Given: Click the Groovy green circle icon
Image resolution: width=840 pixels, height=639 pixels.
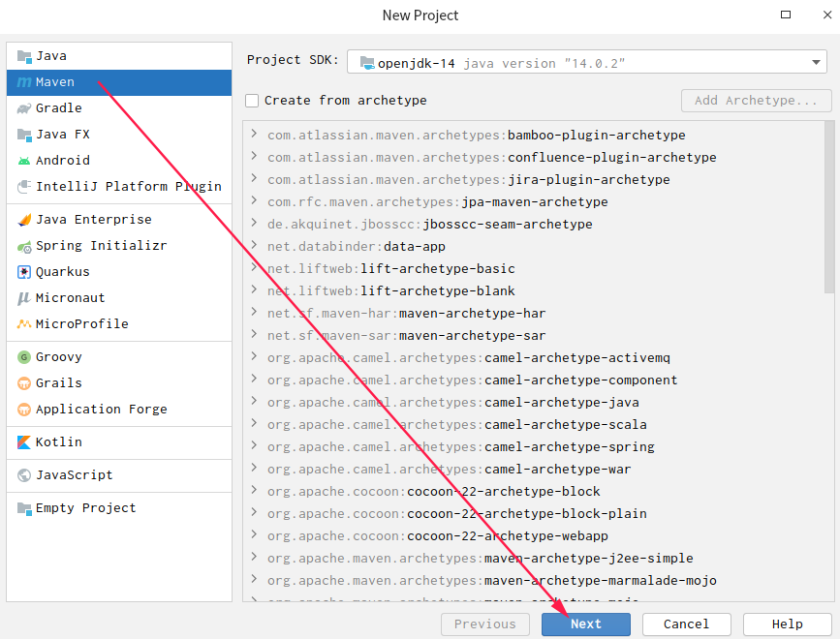Looking at the screenshot, I should 24,357.
